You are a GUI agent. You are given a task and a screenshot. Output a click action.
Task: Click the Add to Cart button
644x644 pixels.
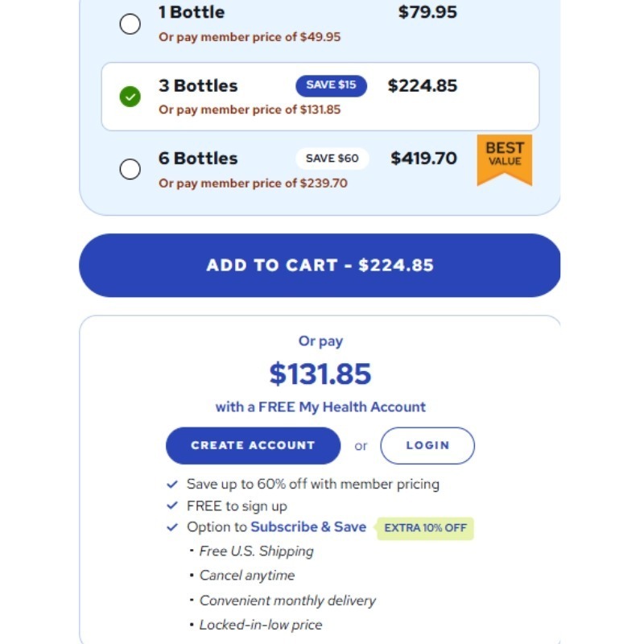pos(320,266)
